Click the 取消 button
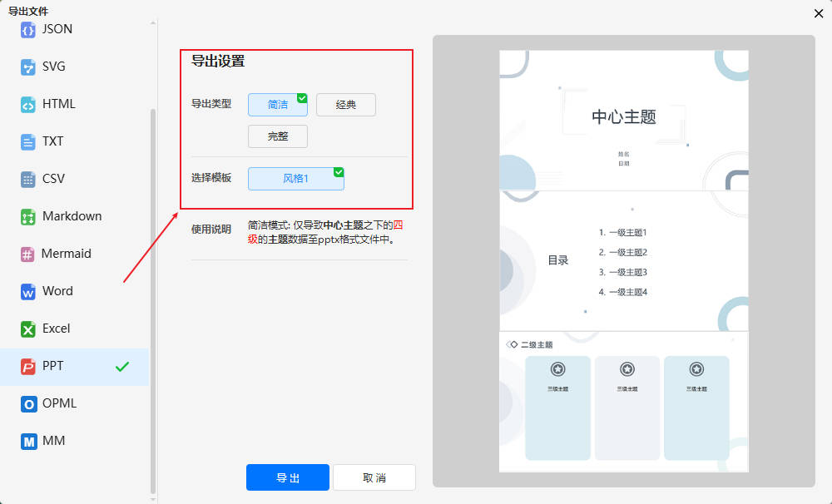This screenshot has height=504, width=832. coord(374,477)
